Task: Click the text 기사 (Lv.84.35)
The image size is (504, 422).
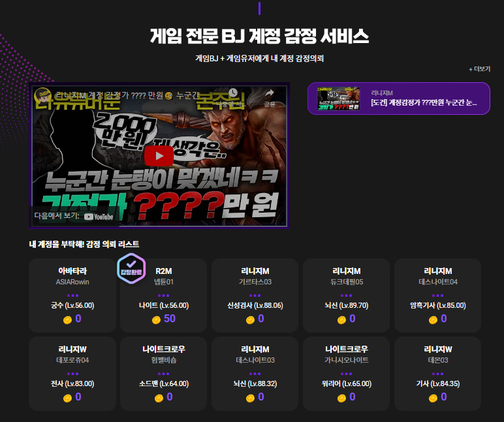Action: pyautogui.click(x=438, y=384)
